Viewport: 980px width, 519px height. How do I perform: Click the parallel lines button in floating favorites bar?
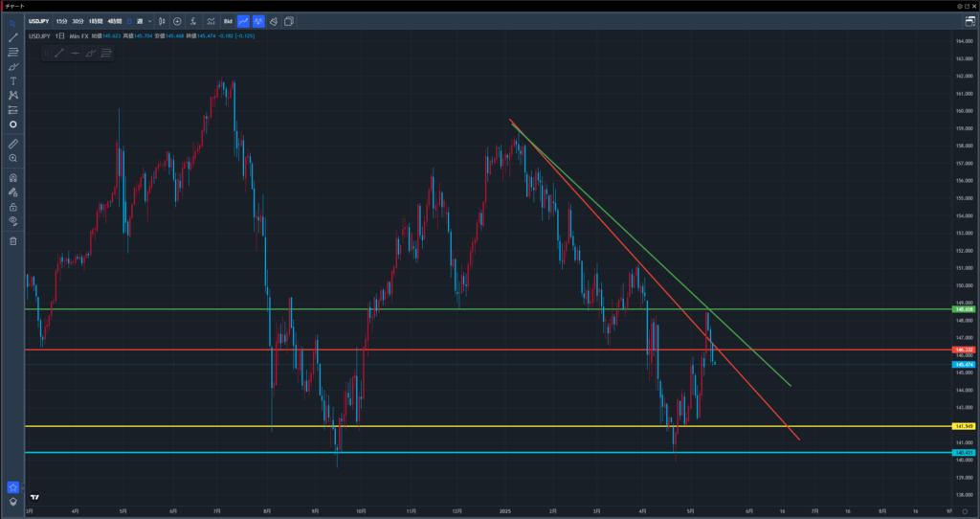coord(106,54)
